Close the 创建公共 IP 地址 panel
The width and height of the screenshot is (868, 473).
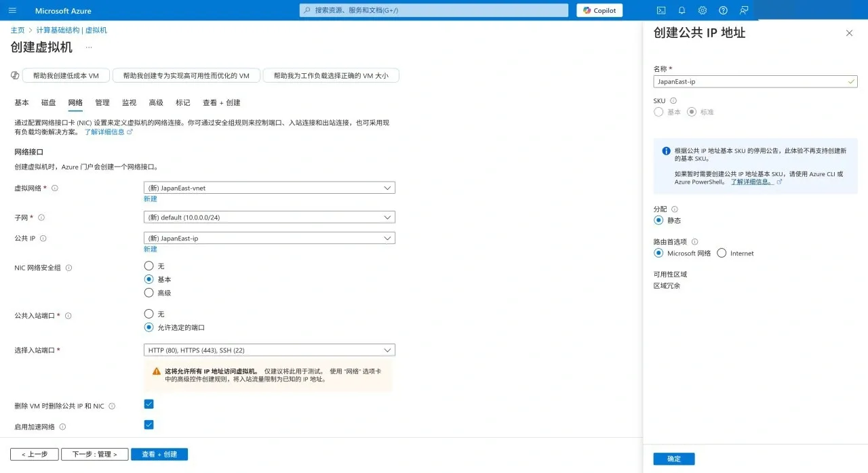(x=849, y=33)
